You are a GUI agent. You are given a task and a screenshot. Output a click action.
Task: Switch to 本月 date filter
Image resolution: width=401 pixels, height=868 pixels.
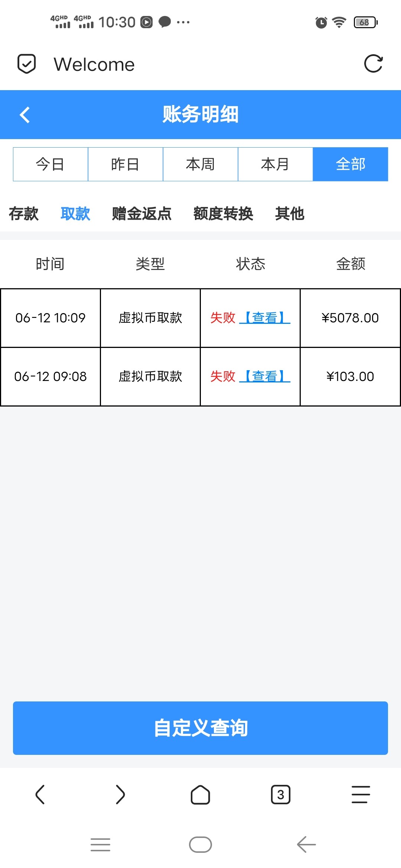pyautogui.click(x=276, y=164)
